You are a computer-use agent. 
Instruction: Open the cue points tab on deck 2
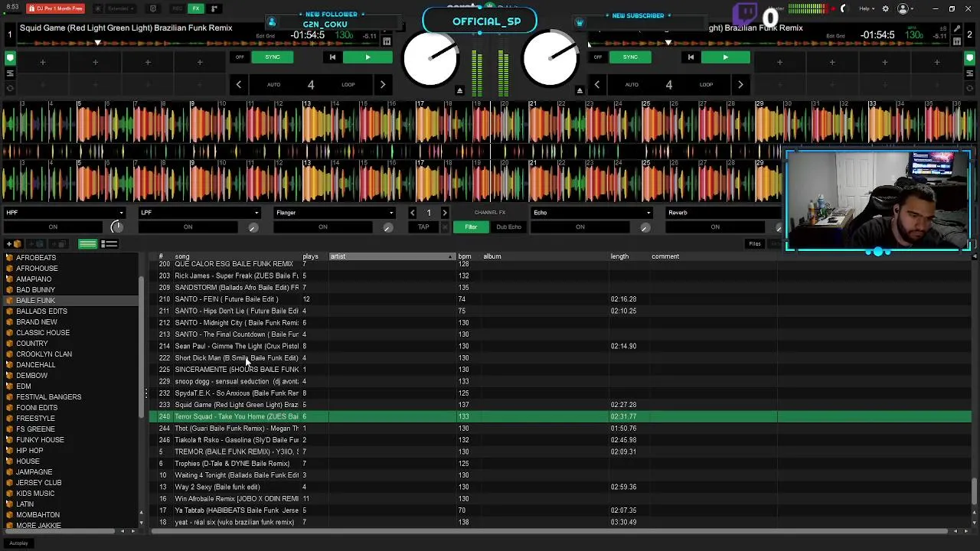coord(969,58)
